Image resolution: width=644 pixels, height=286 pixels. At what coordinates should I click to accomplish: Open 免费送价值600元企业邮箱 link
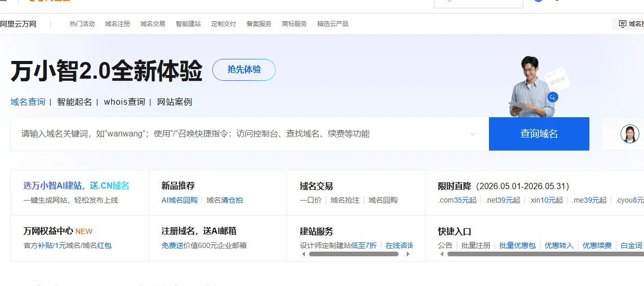coord(204,245)
